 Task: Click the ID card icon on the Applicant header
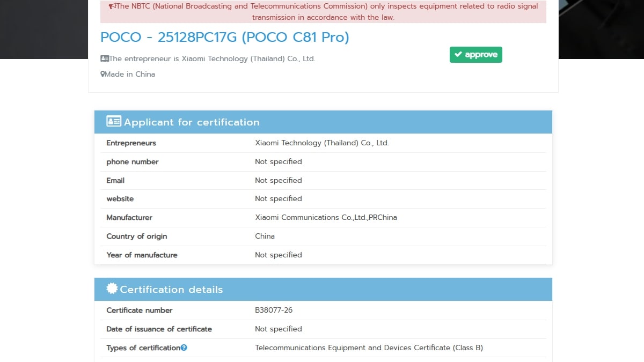[x=113, y=121]
